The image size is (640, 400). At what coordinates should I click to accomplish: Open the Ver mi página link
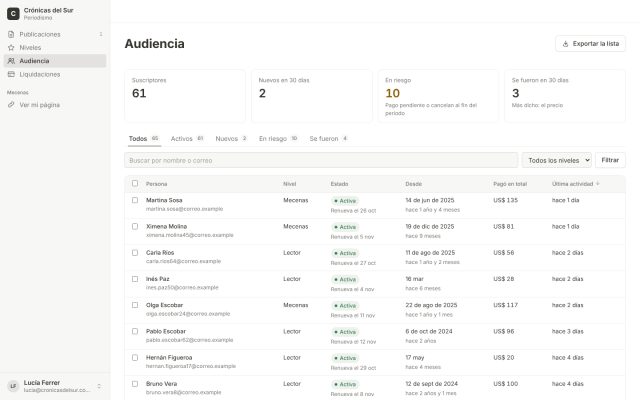coord(55,105)
